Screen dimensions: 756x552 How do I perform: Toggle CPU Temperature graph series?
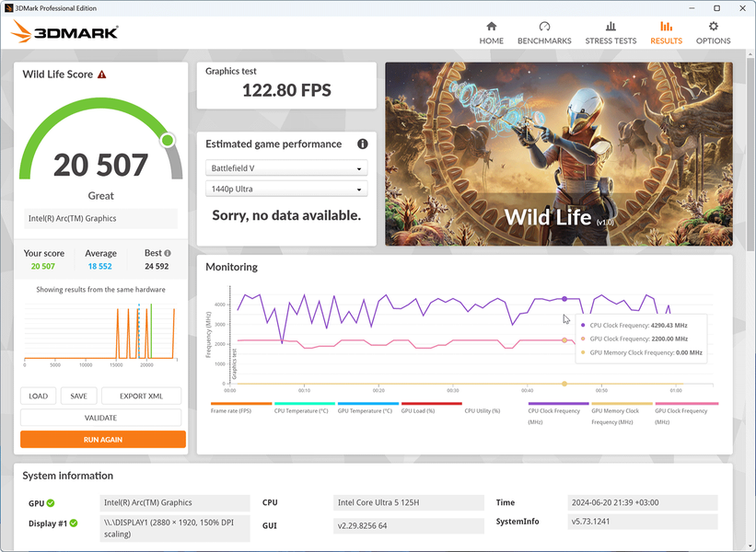click(x=304, y=408)
